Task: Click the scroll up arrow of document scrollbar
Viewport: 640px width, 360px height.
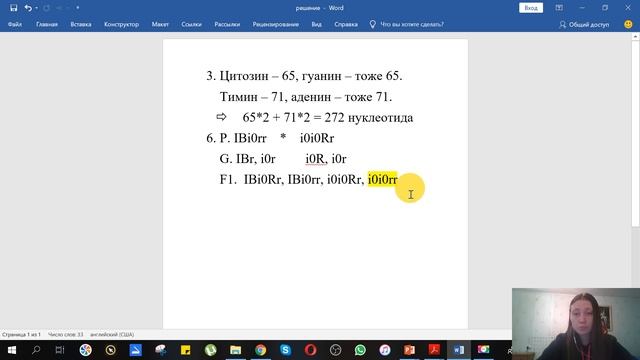Action: tap(635, 36)
